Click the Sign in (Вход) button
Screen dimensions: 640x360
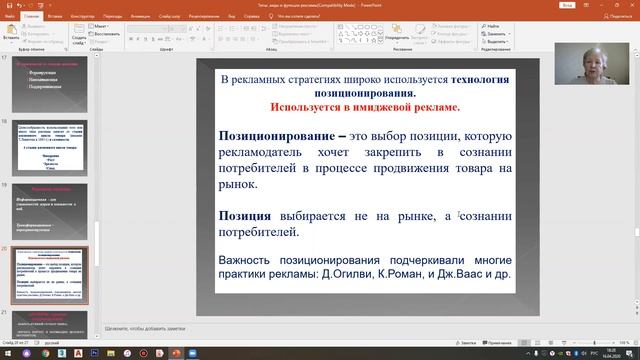click(x=567, y=5)
